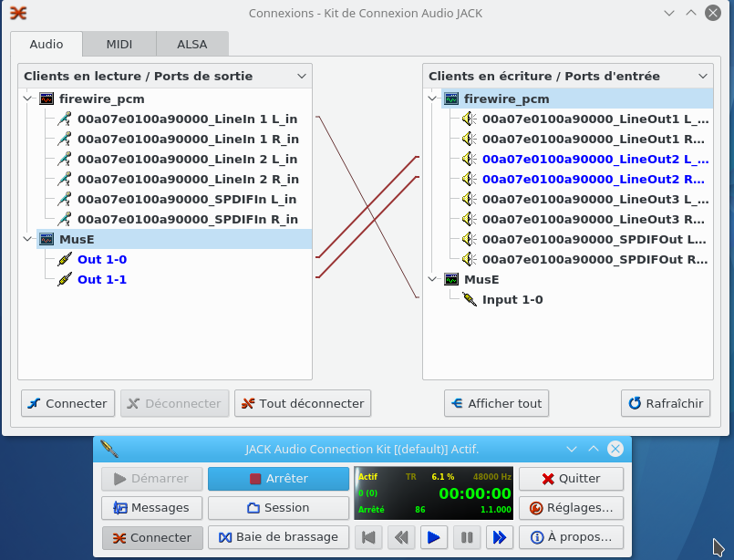The width and height of the screenshot is (734, 560).
Task: Click the microphone icon of LineIn 2 L_in
Action: coord(65,160)
